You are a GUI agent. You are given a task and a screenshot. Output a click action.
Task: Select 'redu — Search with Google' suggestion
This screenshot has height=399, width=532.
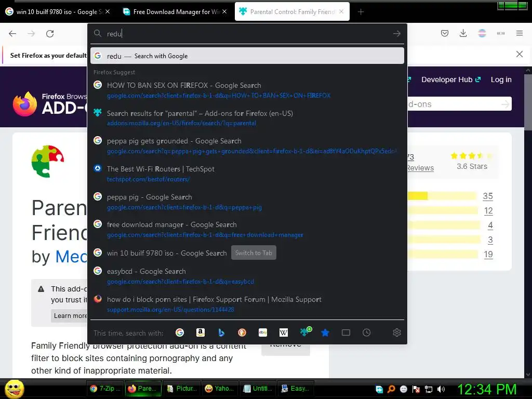[x=247, y=56]
